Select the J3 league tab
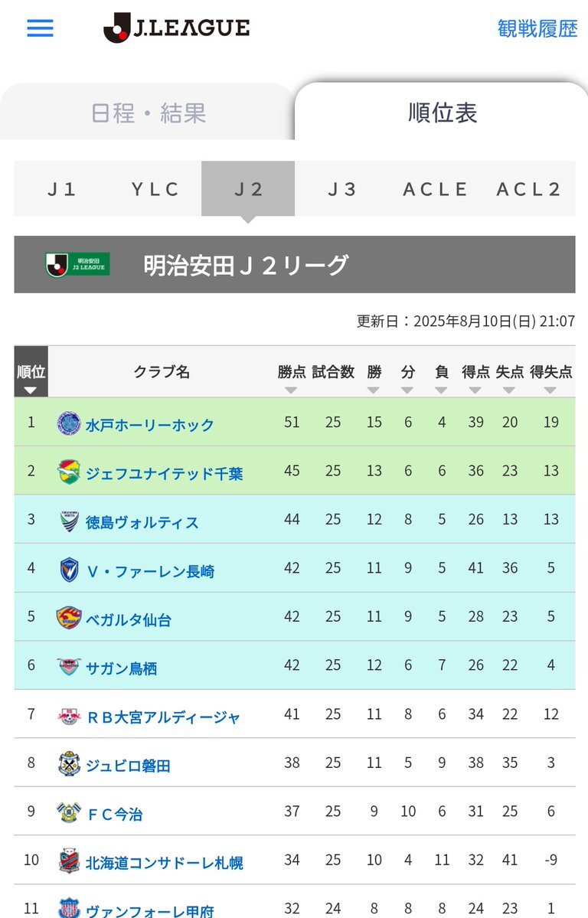The width and height of the screenshot is (588, 918). tap(341, 189)
